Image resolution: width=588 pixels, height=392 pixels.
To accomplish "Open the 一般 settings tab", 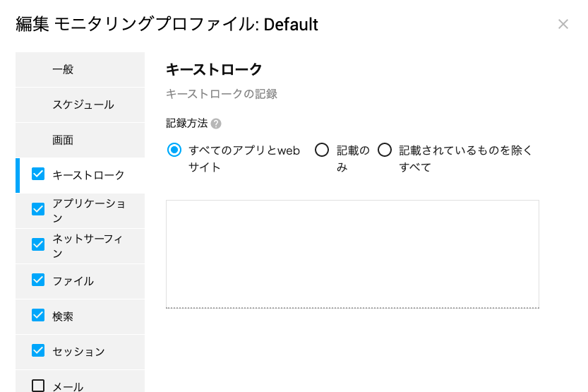I will 80,70.
